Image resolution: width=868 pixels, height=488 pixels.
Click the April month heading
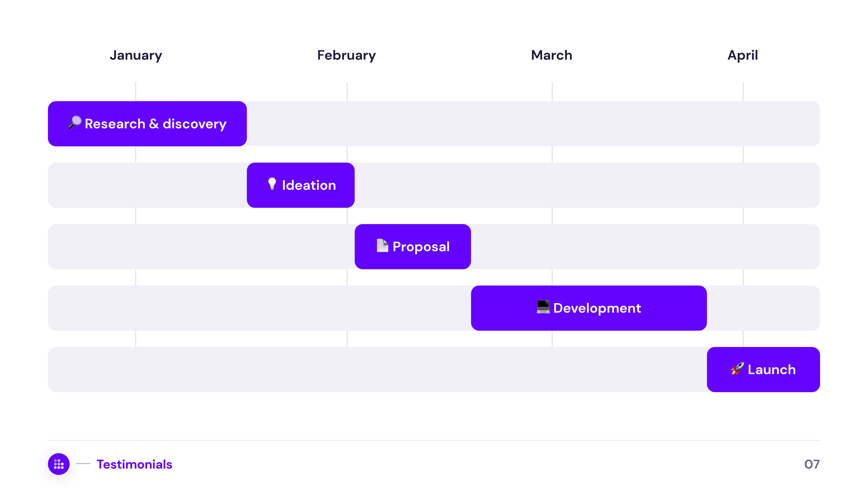point(743,55)
